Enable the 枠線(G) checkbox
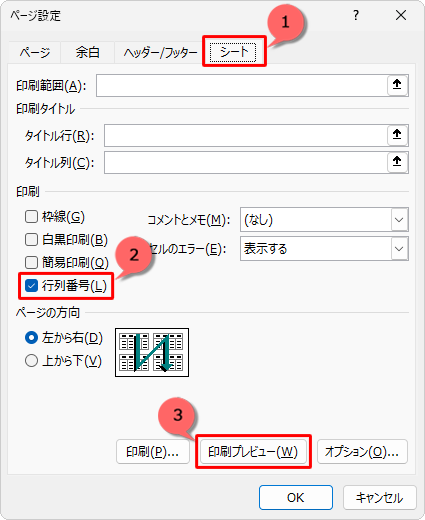 (31, 217)
